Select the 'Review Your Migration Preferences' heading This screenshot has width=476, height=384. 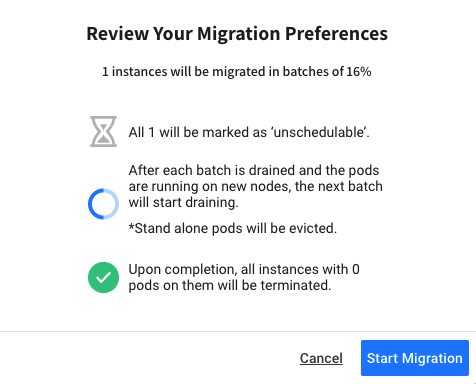(x=237, y=34)
